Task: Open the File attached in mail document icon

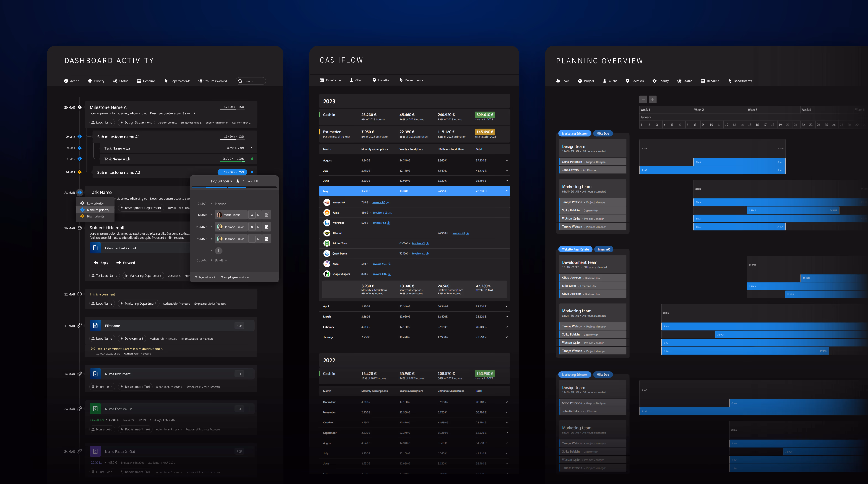Action: (x=95, y=248)
